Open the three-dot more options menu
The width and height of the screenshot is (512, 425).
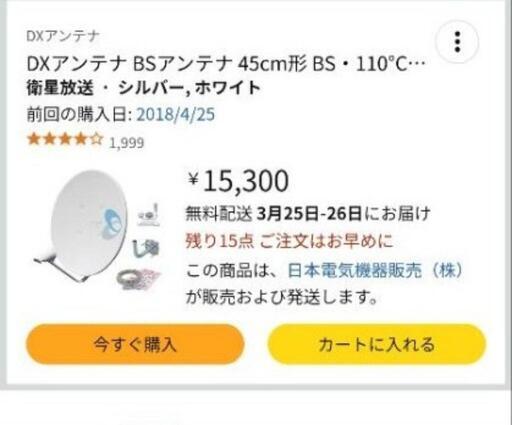(x=457, y=42)
